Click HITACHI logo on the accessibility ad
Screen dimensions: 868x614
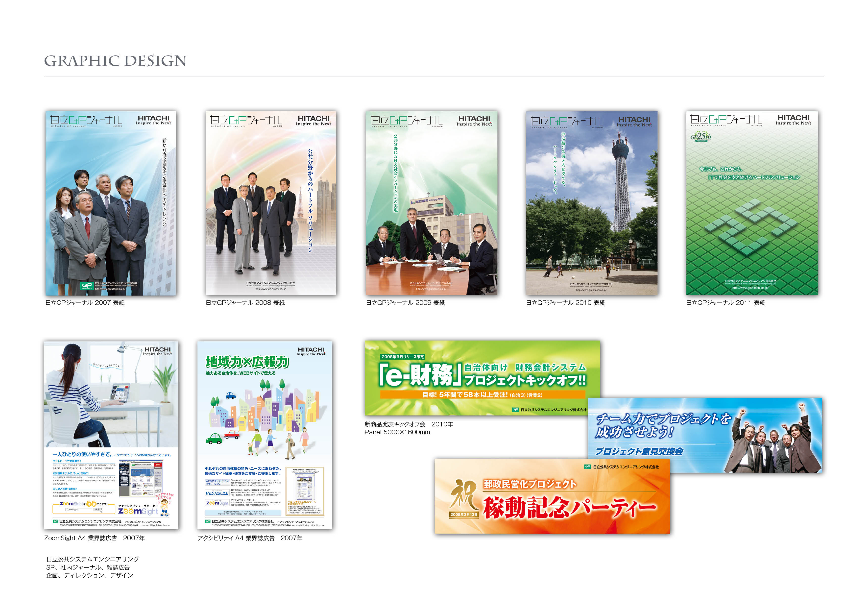tap(311, 351)
